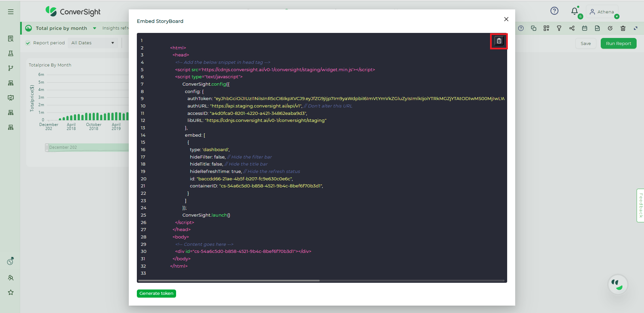644x313 pixels.
Task: Click the 'hideFilter: false,' code line
Action: pyautogui.click(x=208, y=157)
